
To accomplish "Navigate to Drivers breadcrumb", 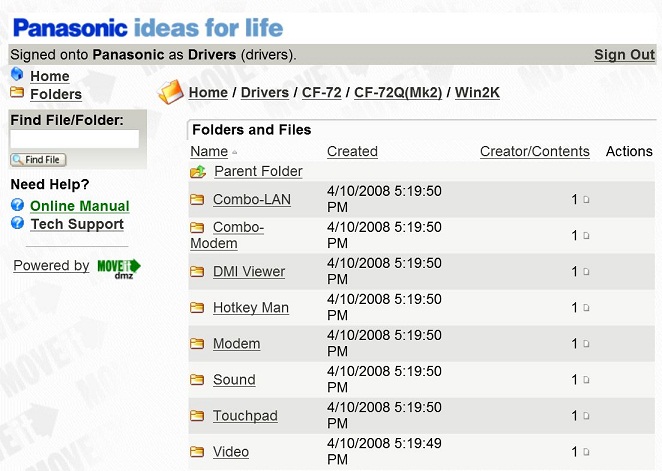I will click(265, 92).
